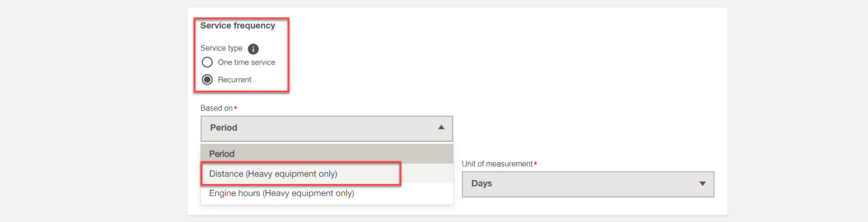This screenshot has width=868, height=222.
Task: Click the Days value in measurement box
Action: pyautogui.click(x=482, y=184)
